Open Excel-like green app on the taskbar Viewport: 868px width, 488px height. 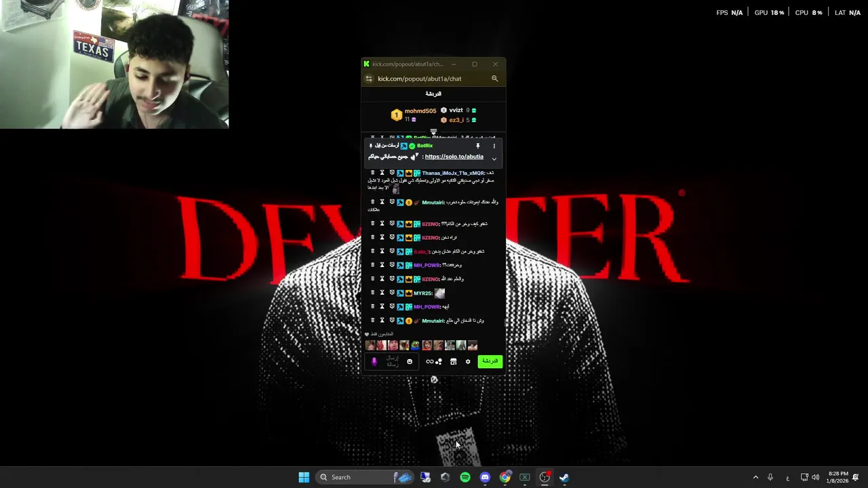pyautogui.click(x=525, y=477)
